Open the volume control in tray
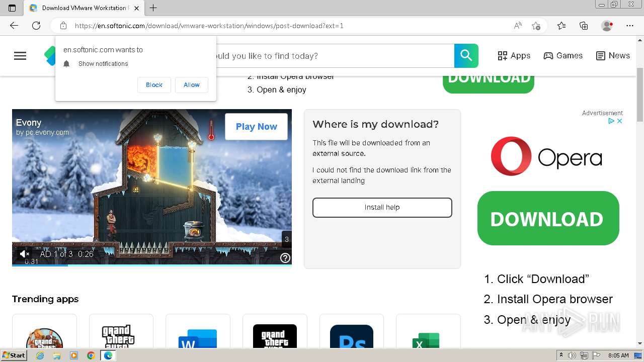This screenshot has width=644, height=362. tap(573, 355)
